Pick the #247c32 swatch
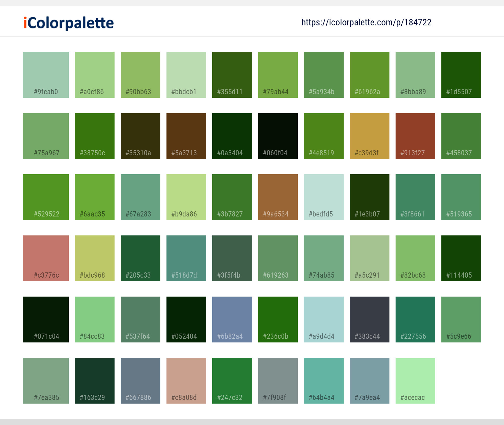This screenshot has width=504, height=425. pos(232,381)
